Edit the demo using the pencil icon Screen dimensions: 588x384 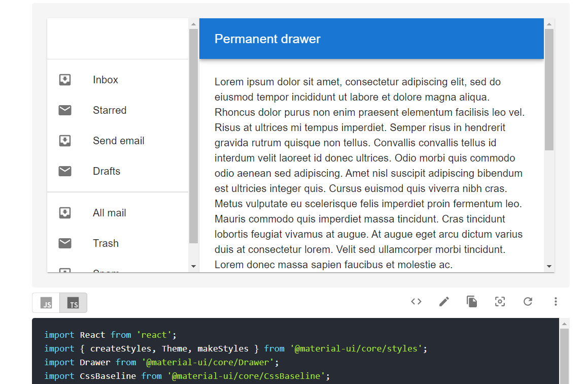[x=444, y=302]
